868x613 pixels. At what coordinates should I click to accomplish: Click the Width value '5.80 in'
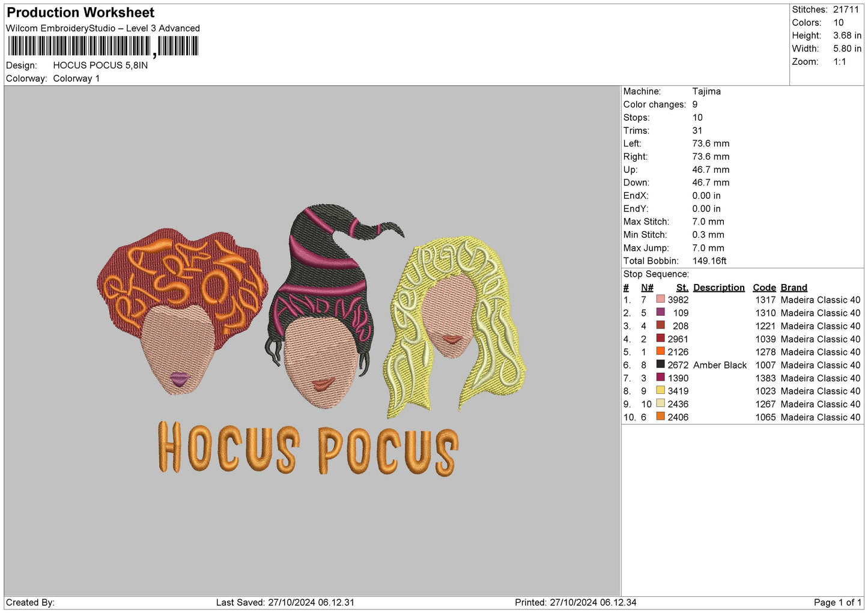click(847, 49)
